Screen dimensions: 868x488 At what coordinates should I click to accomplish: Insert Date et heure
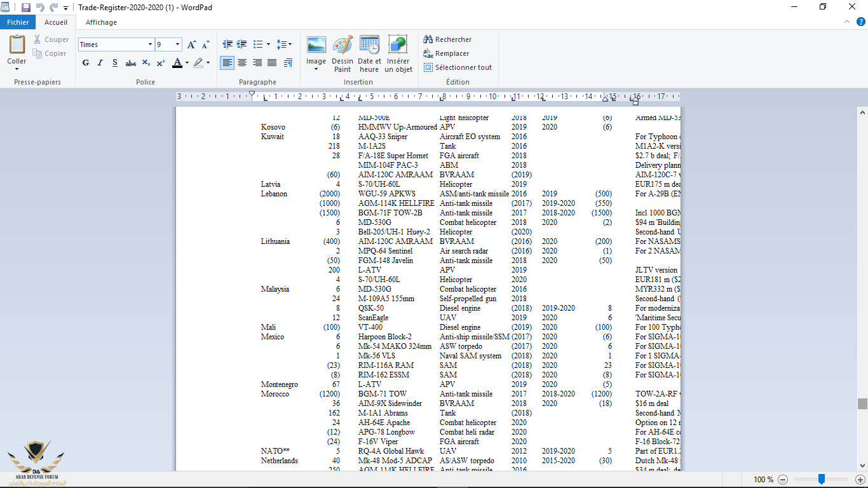(x=369, y=46)
